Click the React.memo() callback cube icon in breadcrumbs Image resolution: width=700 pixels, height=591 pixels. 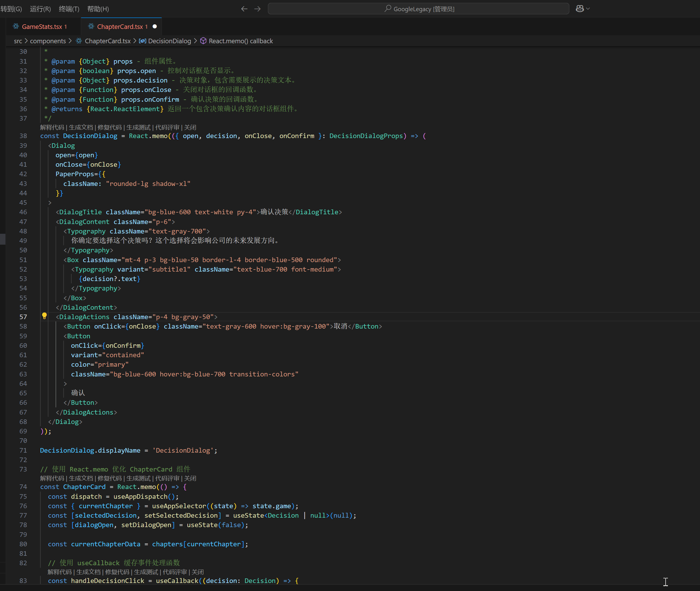pos(203,41)
